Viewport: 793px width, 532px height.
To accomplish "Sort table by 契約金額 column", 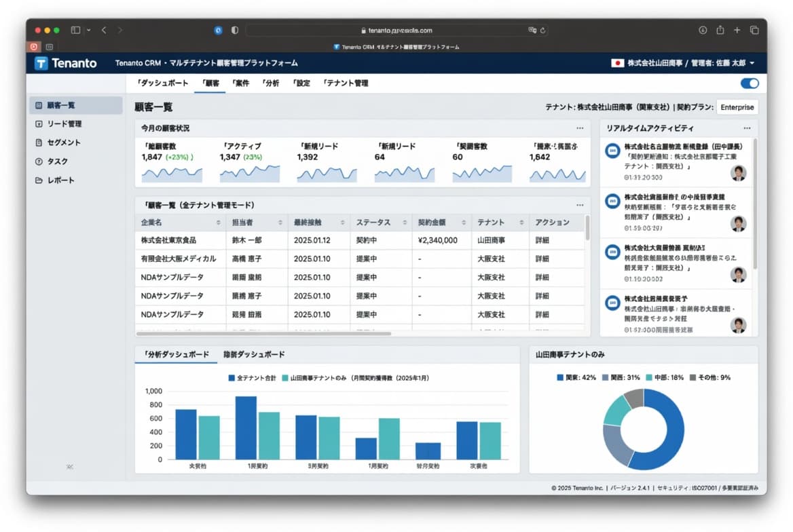I will tap(463, 223).
